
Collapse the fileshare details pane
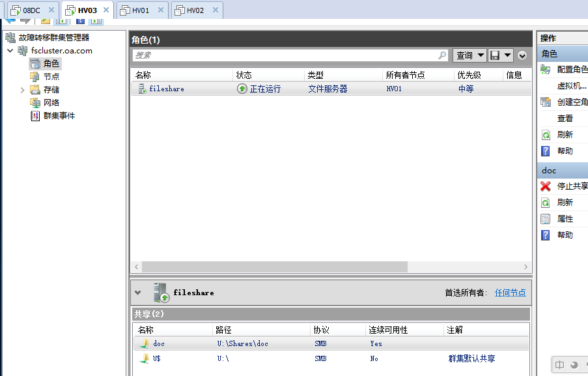[x=137, y=293]
